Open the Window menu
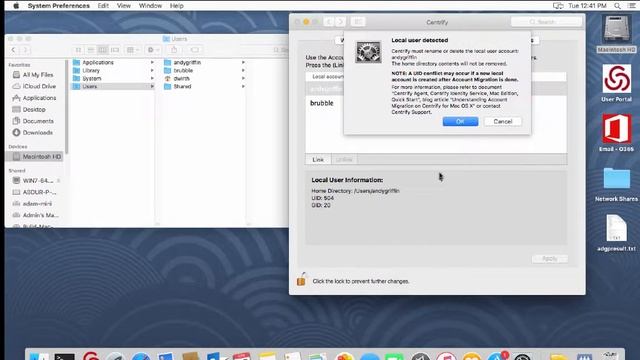The height and width of the screenshot is (360, 640). click(150, 6)
